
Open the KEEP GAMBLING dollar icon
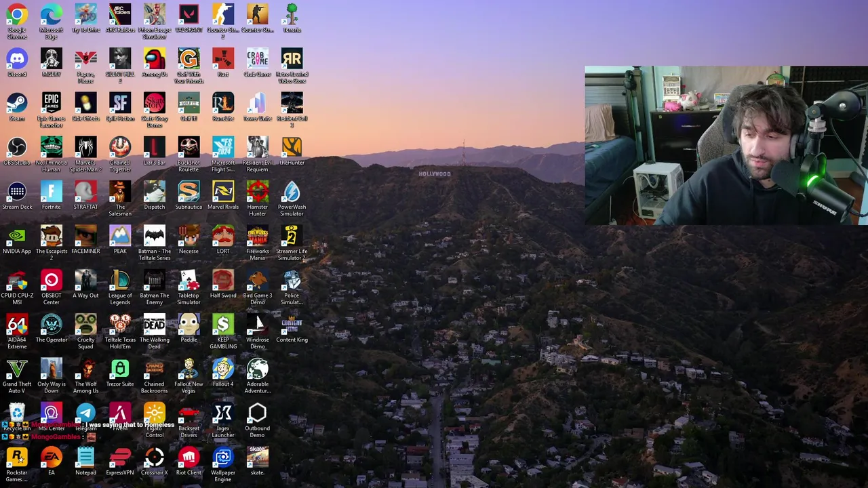(x=223, y=324)
